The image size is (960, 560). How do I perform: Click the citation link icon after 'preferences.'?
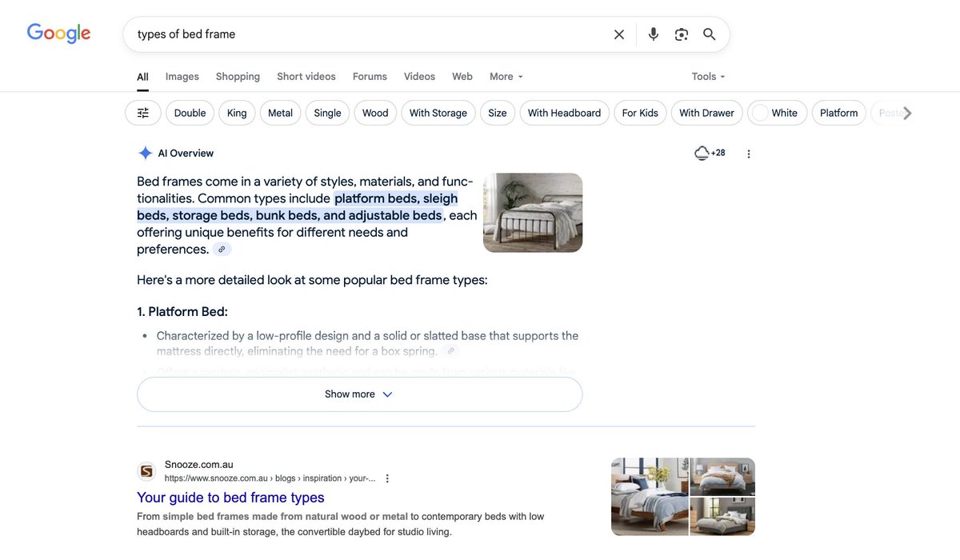point(222,250)
